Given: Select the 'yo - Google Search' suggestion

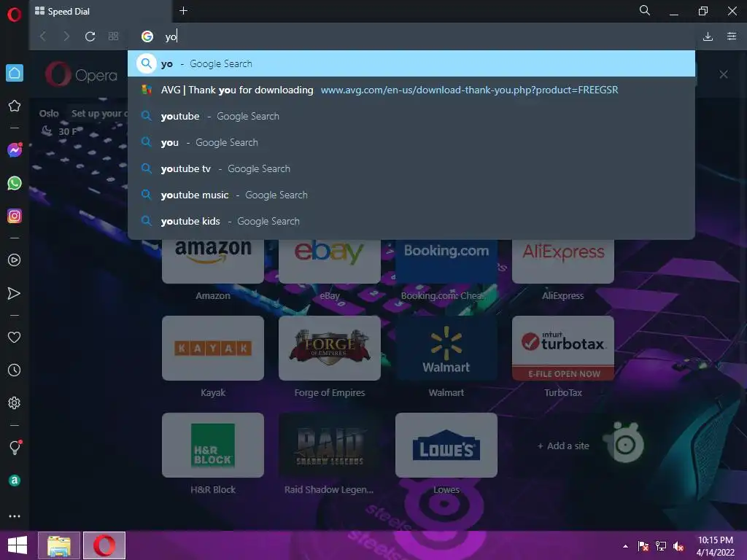Looking at the screenshot, I should click(x=411, y=63).
